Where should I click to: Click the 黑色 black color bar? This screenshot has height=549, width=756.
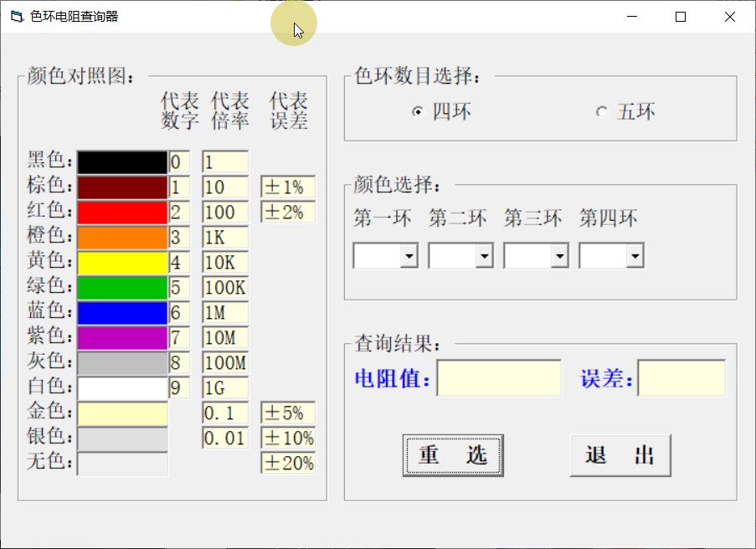(121, 162)
